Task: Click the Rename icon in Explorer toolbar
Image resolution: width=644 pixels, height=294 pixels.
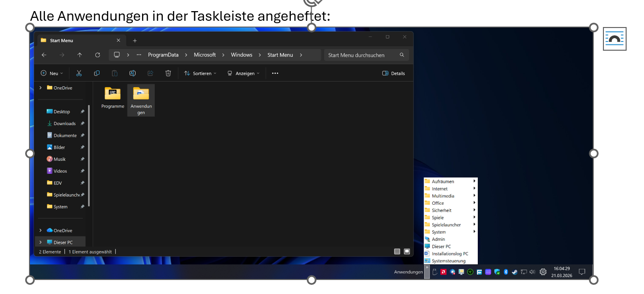Action: pyautogui.click(x=132, y=73)
